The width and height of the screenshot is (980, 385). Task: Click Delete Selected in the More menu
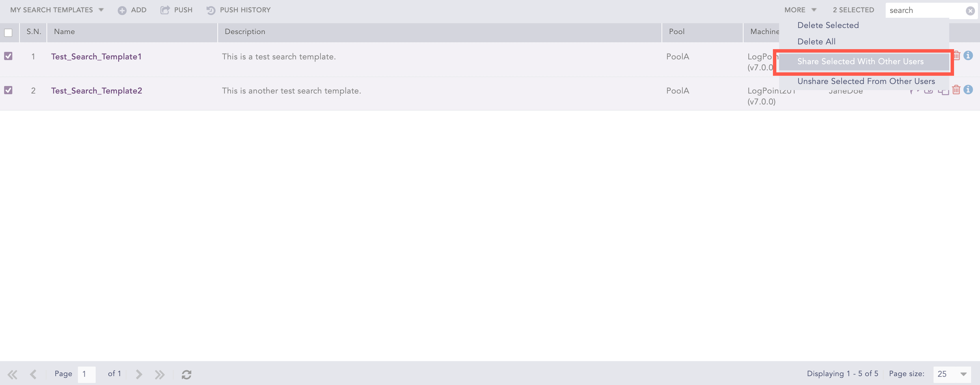click(828, 26)
